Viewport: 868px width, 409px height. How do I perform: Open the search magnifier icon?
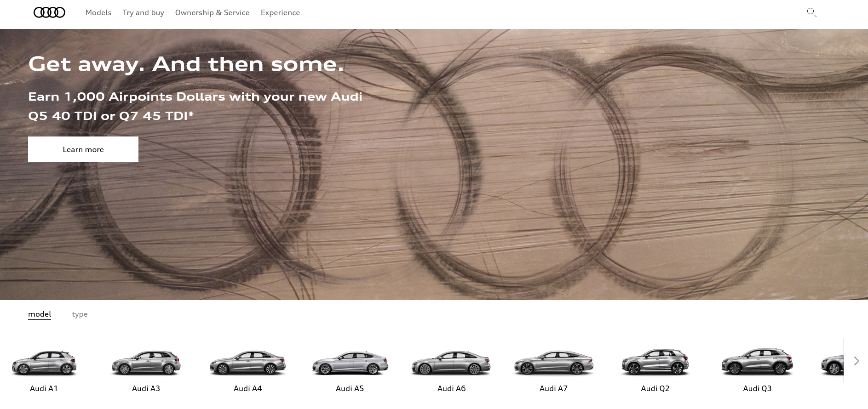pos(811,12)
